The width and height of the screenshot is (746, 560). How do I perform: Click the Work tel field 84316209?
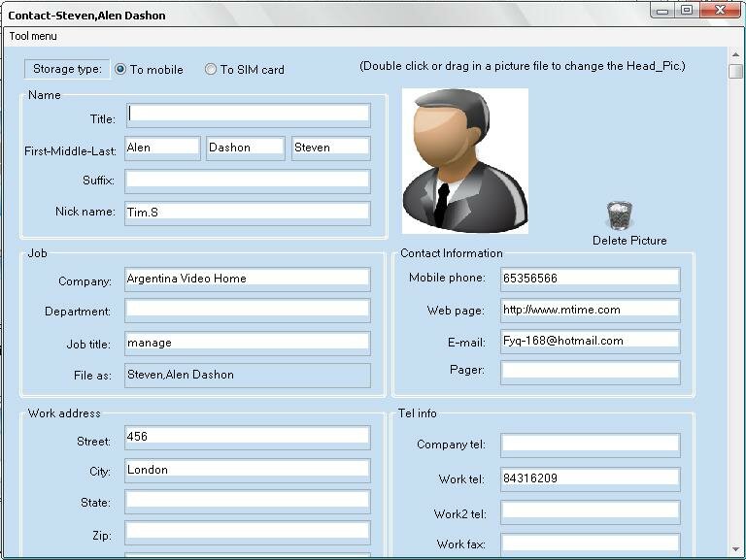tap(590, 479)
